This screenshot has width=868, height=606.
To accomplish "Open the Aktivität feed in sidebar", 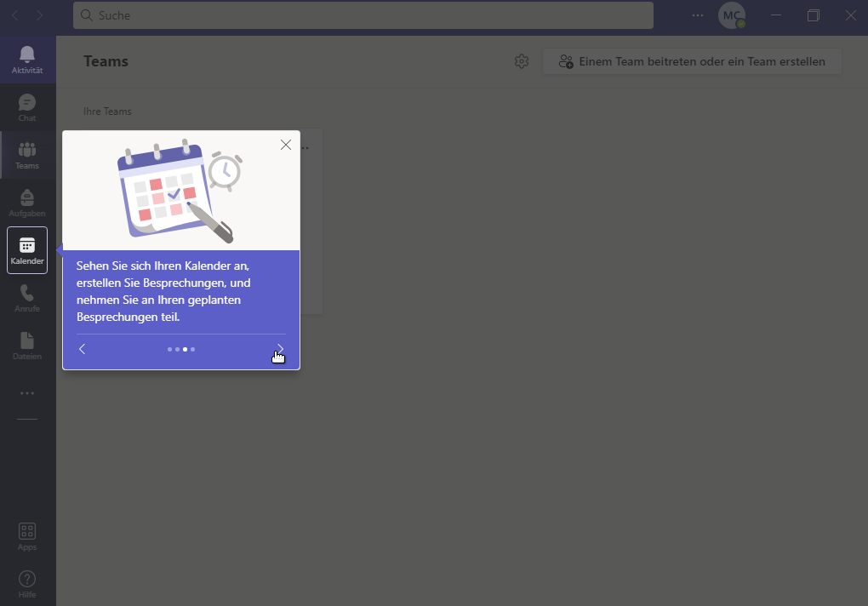I will pos(27,60).
